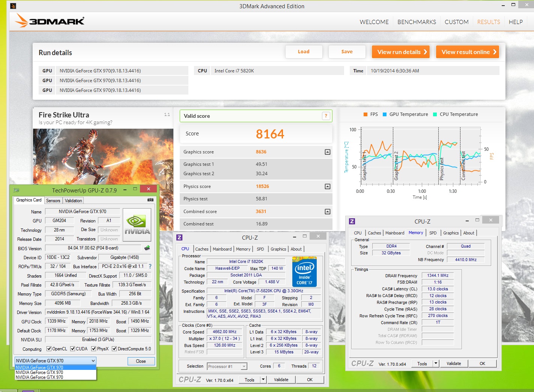Click the Threads value 12 field
Screen dimensions: 534x392
[x=314, y=366]
